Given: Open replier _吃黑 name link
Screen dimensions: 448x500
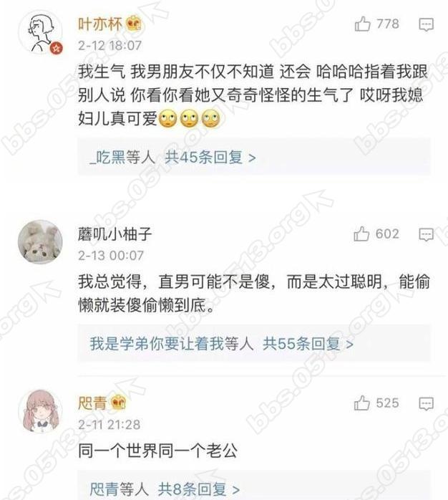Looking at the screenshot, I should (108, 157).
